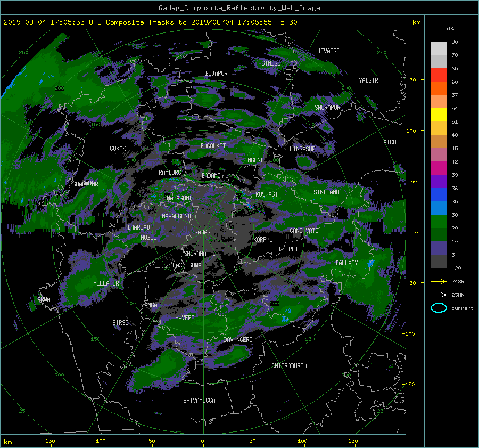Click the CHITRADURGA city label

tap(289, 366)
